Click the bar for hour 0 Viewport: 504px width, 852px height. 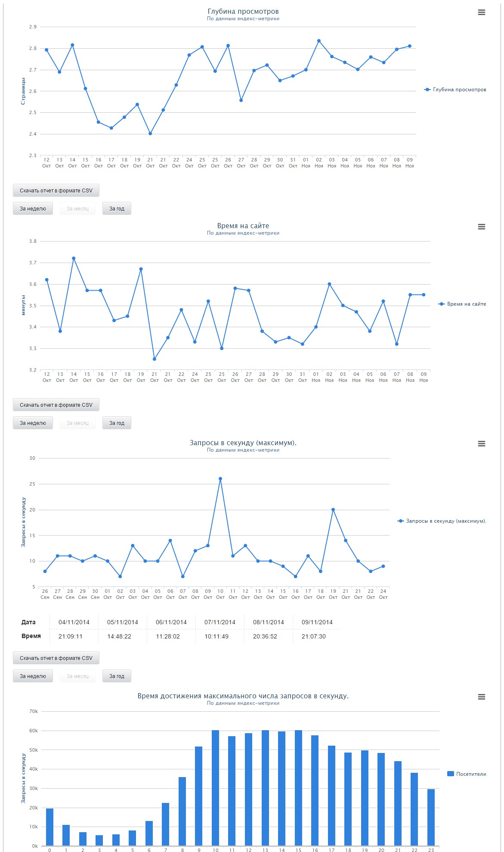49,827
